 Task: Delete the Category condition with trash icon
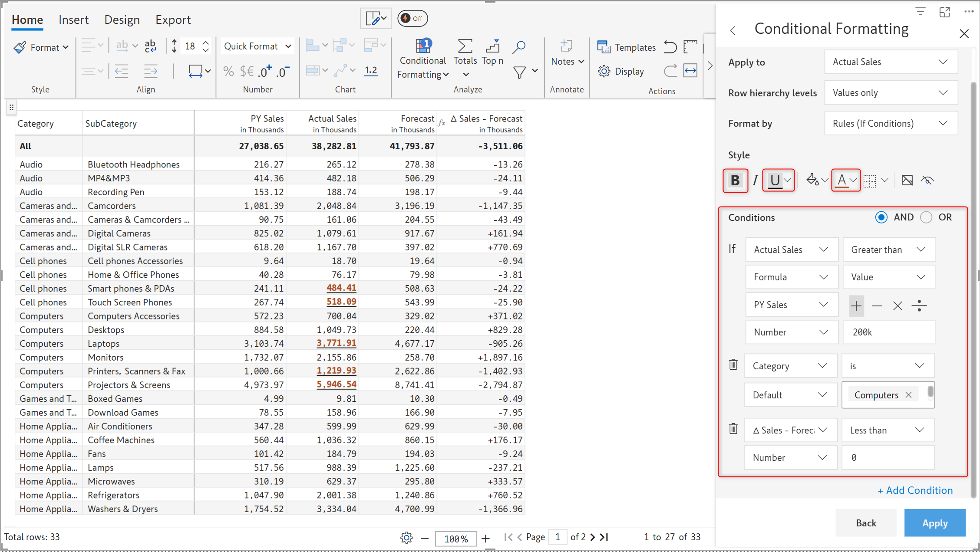(x=733, y=365)
